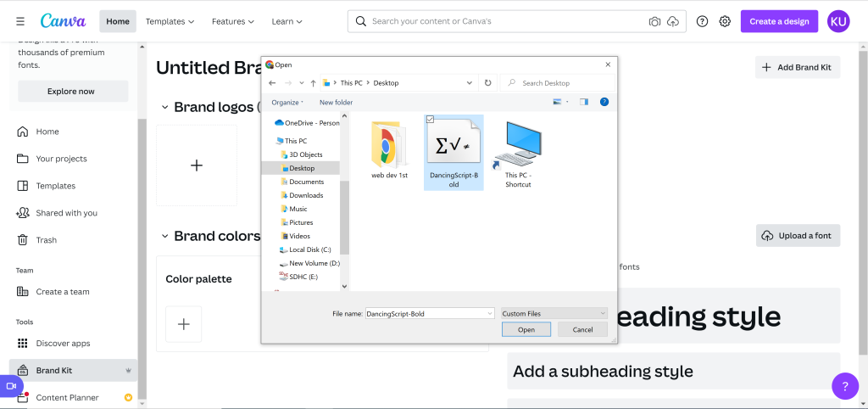Viewport: 868px width, 409px height.
Task: Open Canva settings gear icon
Action: click(x=725, y=21)
